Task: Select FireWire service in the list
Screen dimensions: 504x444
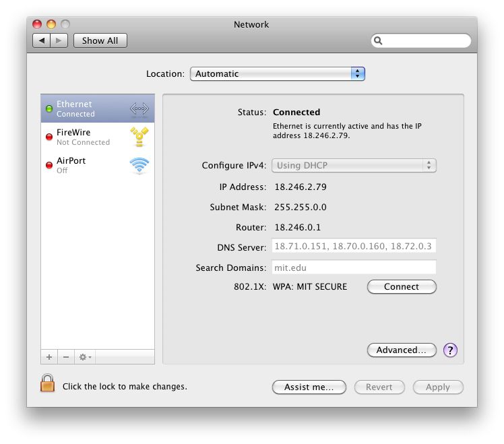Action: click(98, 137)
